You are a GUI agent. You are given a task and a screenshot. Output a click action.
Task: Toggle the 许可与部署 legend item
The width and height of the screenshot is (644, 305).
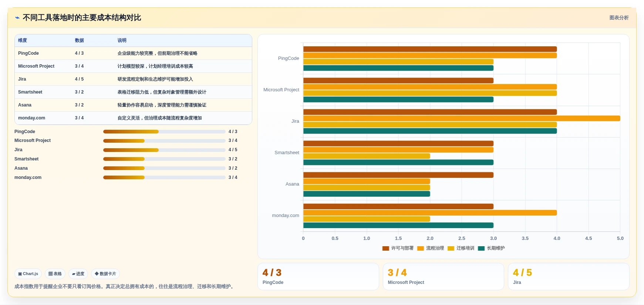(398, 248)
